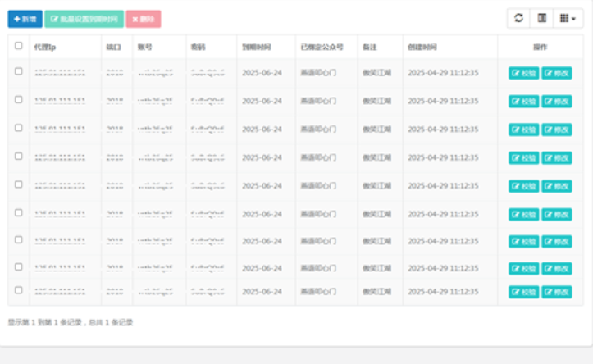The height and width of the screenshot is (364, 593).
Task: Click 修改 in the fourth row
Action: coord(556,157)
